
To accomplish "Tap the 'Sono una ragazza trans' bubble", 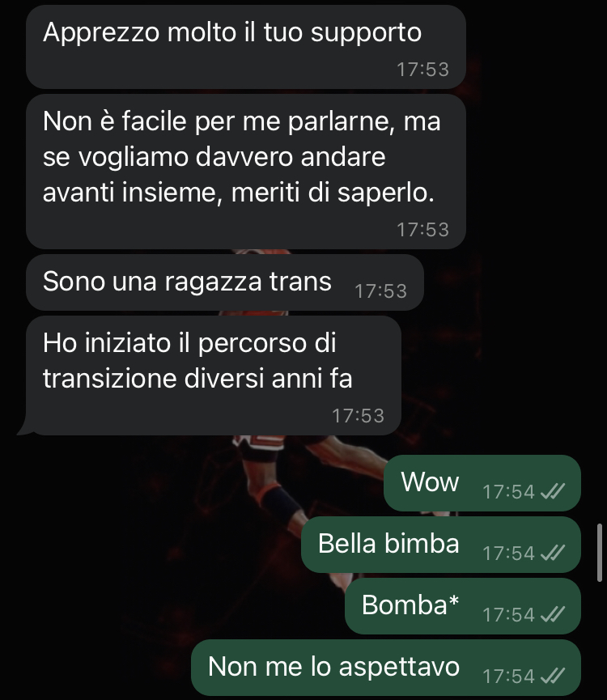I will (224, 282).
